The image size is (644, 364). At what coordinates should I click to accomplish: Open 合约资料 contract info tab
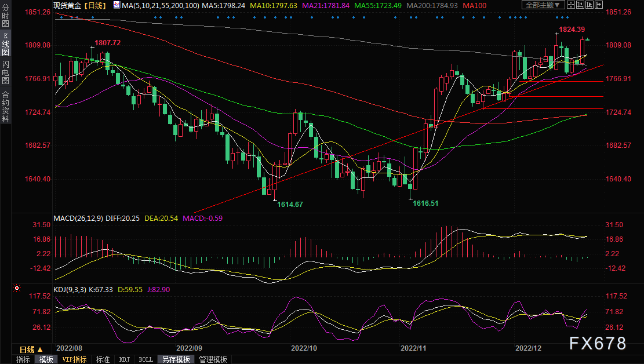pos(5,107)
